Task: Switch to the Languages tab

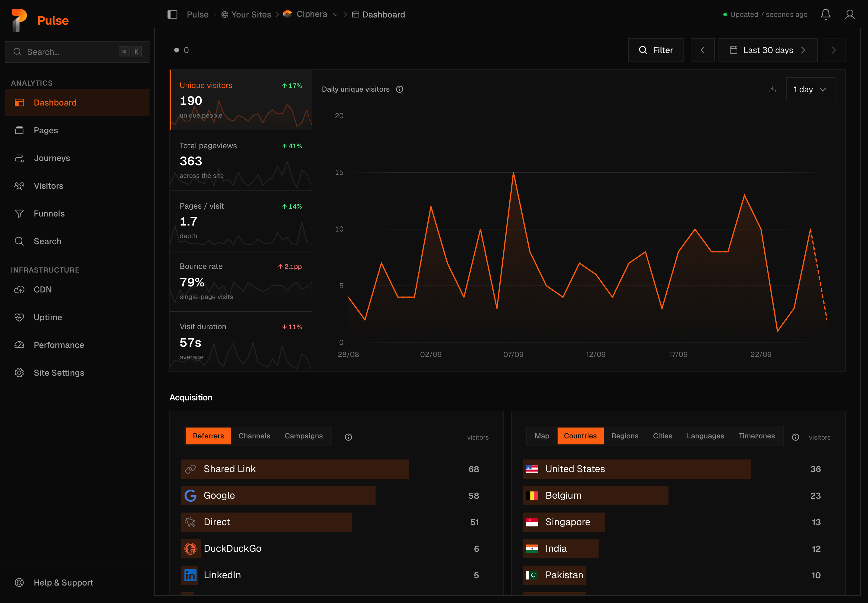Action: [705, 436]
